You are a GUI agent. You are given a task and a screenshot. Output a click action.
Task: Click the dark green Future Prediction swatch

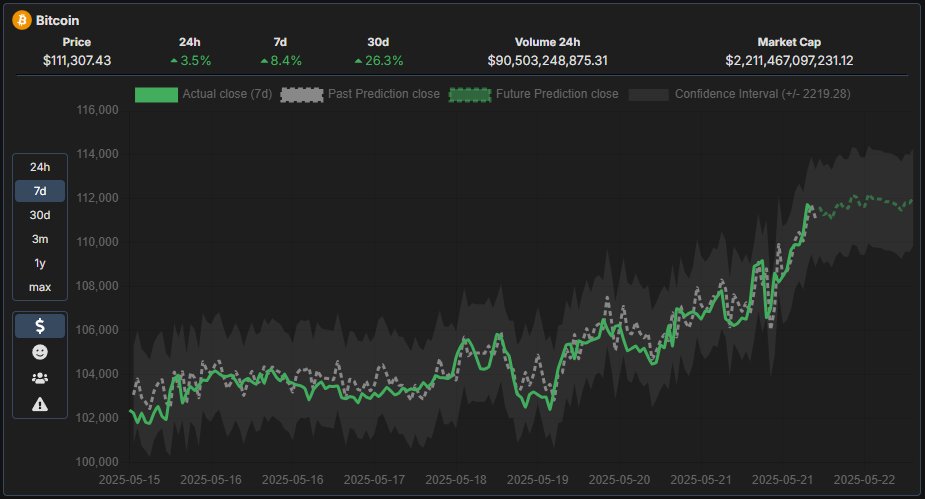[x=470, y=95]
